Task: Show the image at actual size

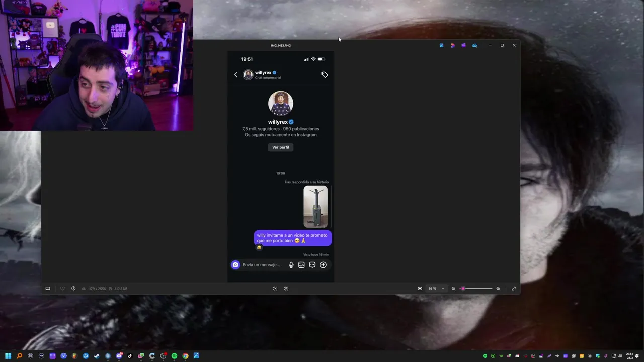Action: (x=286, y=289)
